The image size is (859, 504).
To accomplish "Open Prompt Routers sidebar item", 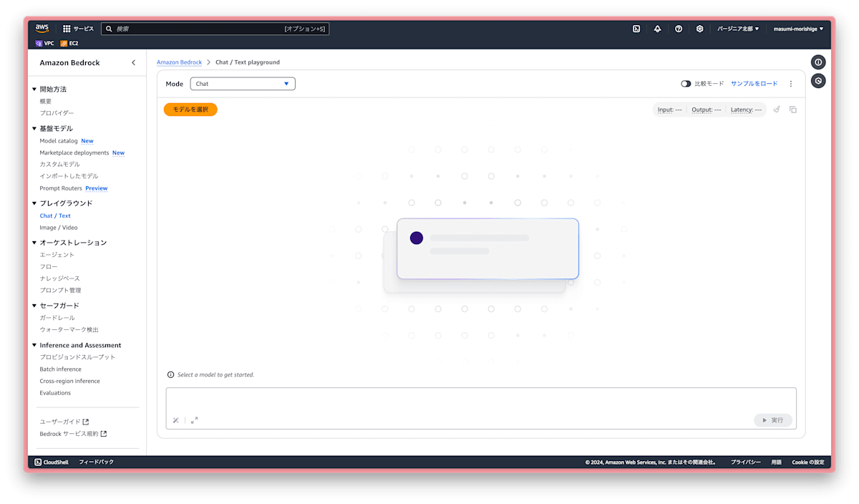I will coord(61,188).
